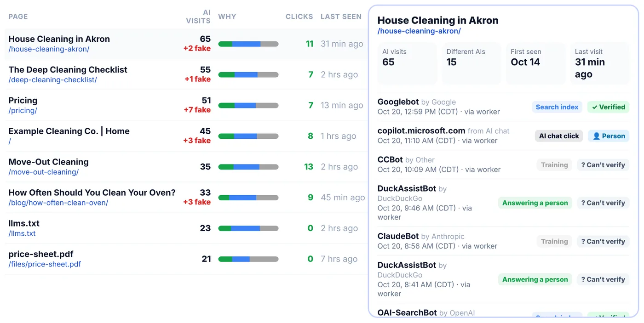The height and width of the screenshot is (323, 644).
Task: Click the Verified checkmark badge for Googlebot
Action: click(608, 107)
